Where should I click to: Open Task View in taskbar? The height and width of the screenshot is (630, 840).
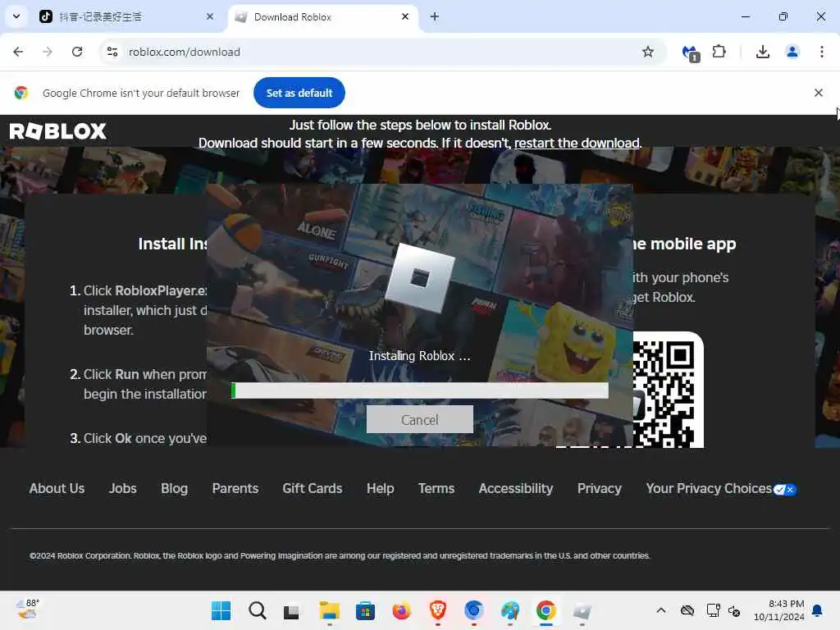coord(291,610)
